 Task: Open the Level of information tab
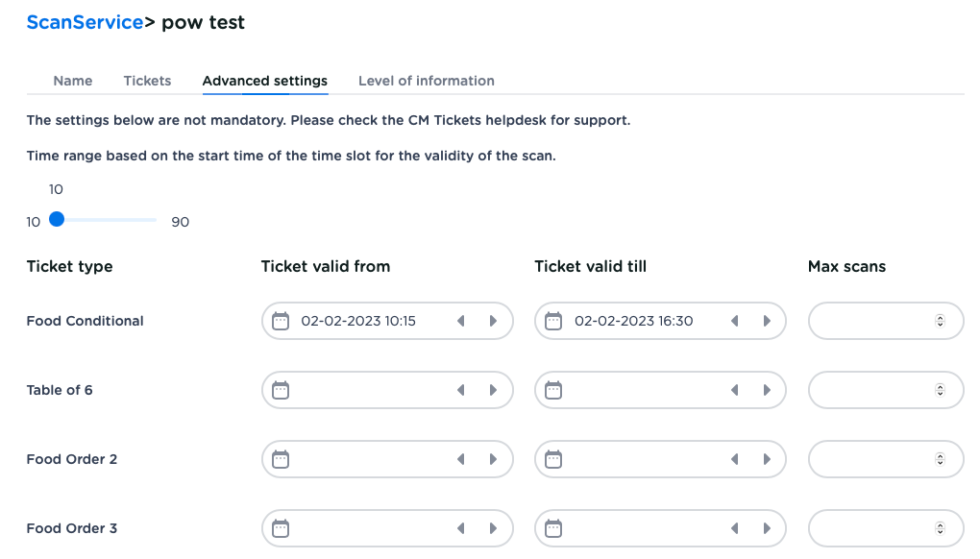(426, 81)
